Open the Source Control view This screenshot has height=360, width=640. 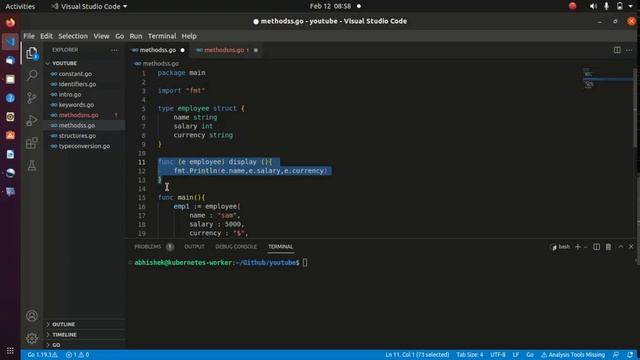point(32,98)
